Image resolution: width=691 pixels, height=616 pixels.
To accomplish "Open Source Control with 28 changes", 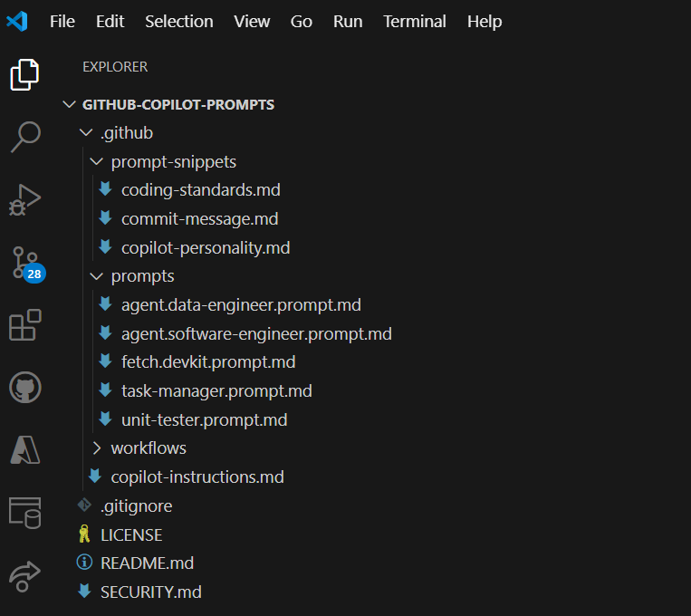I will [x=28, y=264].
